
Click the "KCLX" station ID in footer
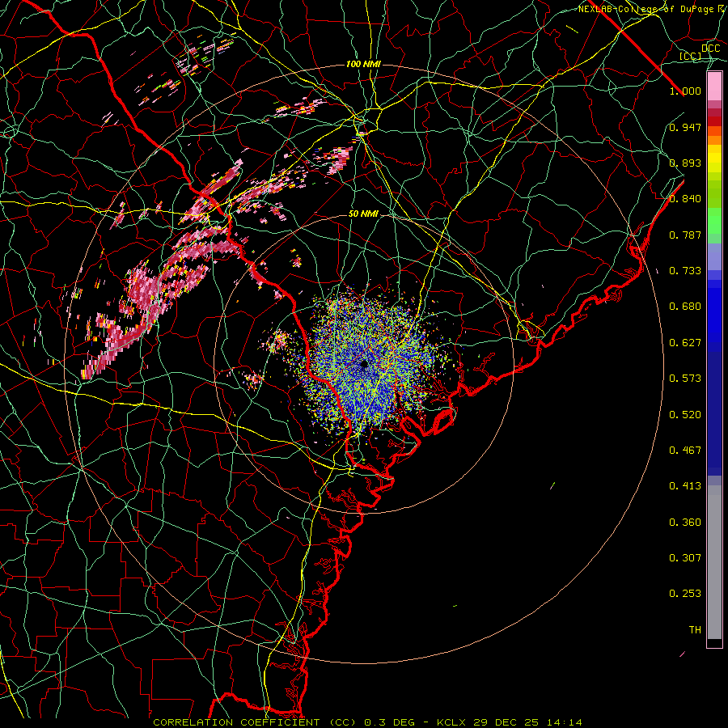coord(453,722)
